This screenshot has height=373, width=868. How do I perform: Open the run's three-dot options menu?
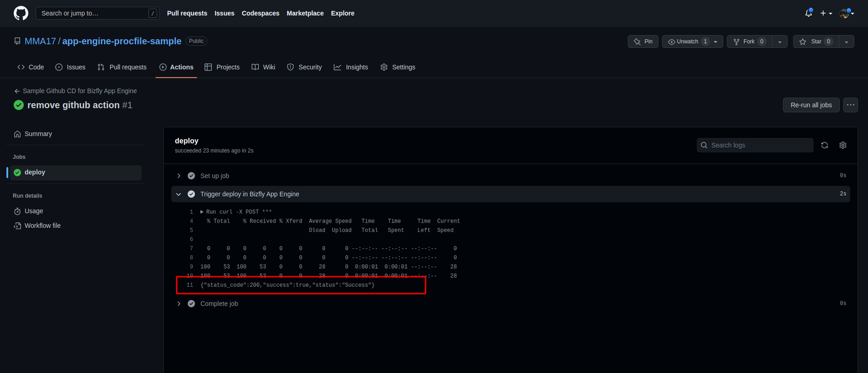coord(851,105)
